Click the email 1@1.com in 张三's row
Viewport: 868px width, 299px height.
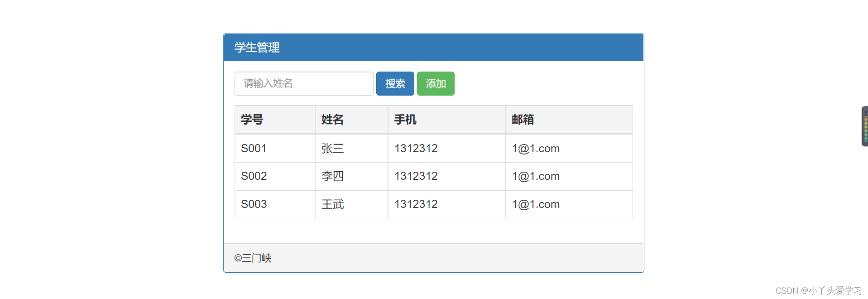click(x=536, y=149)
